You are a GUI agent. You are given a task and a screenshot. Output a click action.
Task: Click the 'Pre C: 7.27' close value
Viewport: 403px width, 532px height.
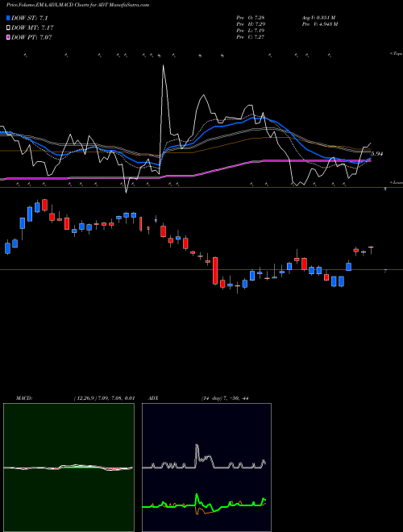tap(251, 37)
